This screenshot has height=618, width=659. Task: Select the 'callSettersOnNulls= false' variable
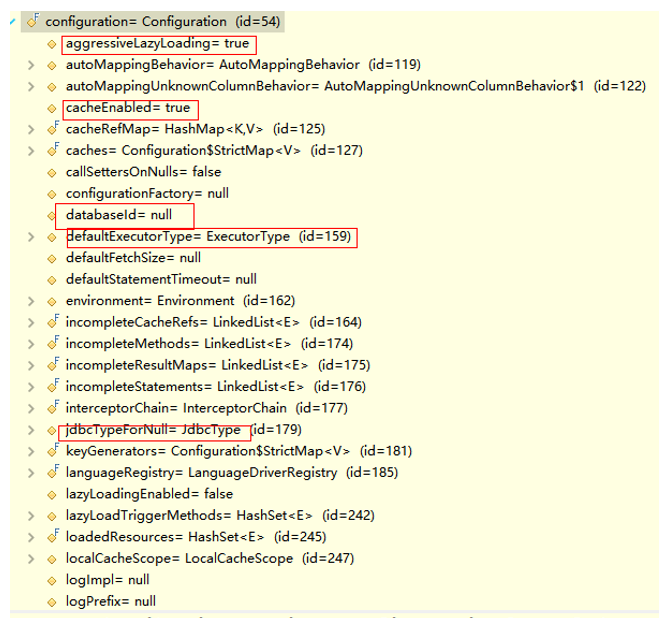coord(143,172)
